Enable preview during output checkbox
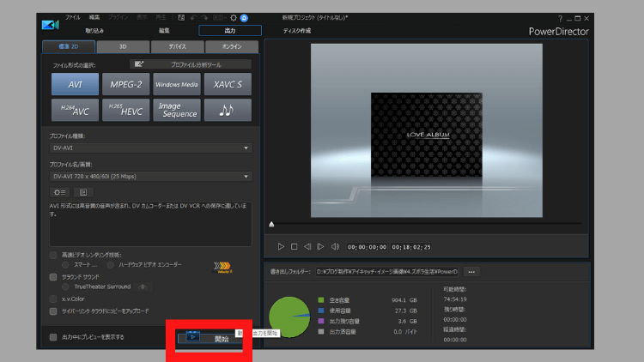Screen dimensions: 644x362 [53, 337]
